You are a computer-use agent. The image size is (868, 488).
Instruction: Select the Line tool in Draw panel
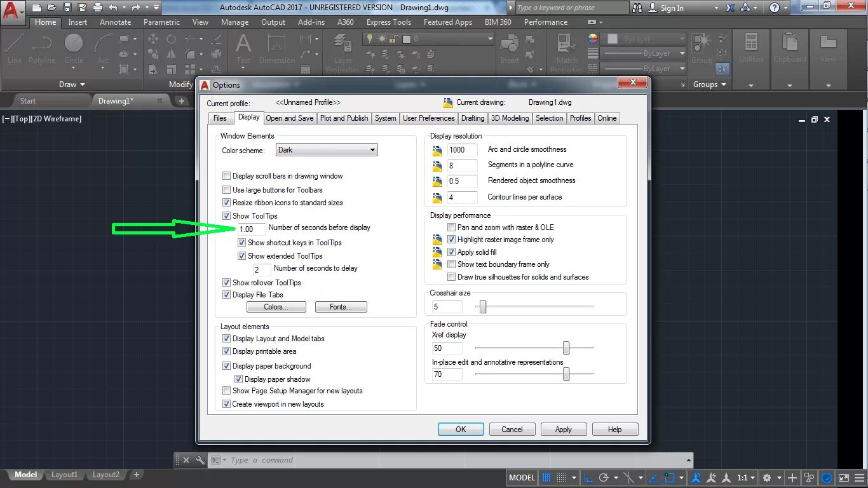tap(14, 49)
